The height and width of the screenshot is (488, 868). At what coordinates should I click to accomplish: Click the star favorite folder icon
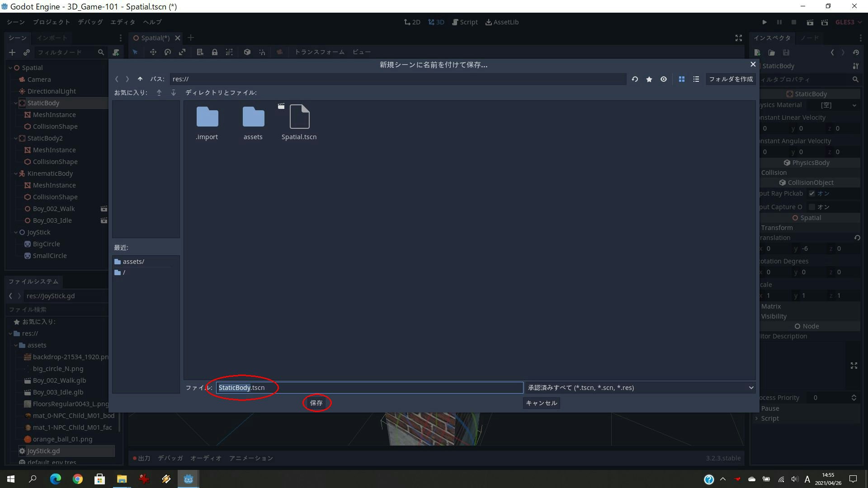point(649,79)
